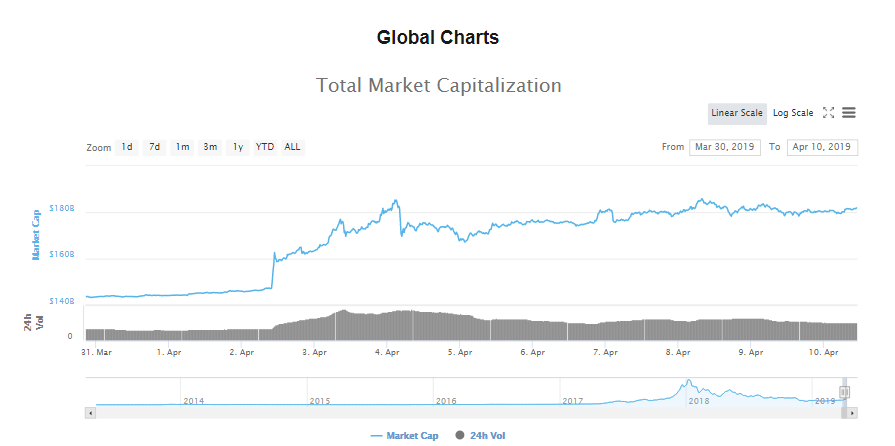Screen dimensions: 895x446
Task: Click the navigator left scroll arrow
Action: point(91,412)
